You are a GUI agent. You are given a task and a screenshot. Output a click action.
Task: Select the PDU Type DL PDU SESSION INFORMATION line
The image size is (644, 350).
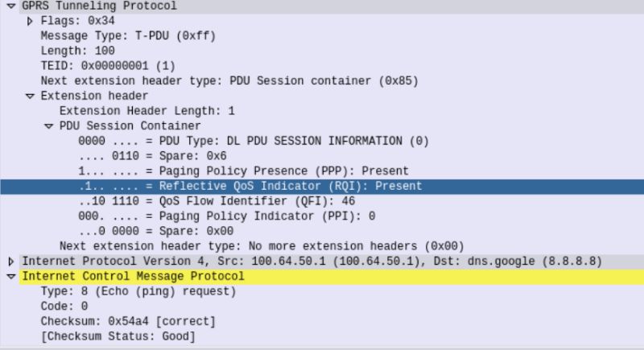[254, 141]
